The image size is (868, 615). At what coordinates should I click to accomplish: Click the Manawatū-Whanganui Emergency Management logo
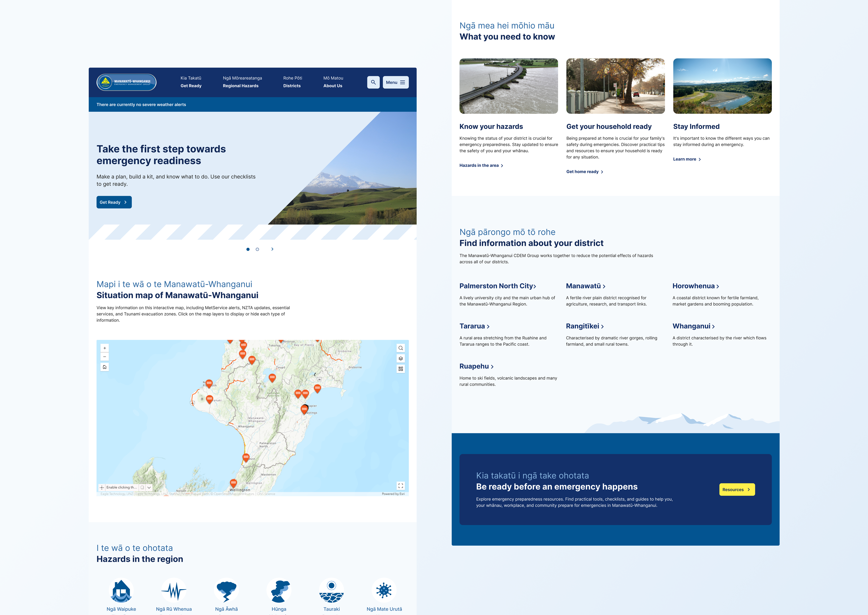(127, 82)
